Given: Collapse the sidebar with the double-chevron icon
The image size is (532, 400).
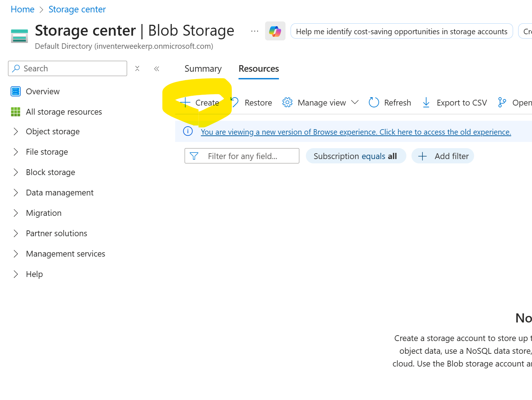Looking at the screenshot, I should (157, 68).
